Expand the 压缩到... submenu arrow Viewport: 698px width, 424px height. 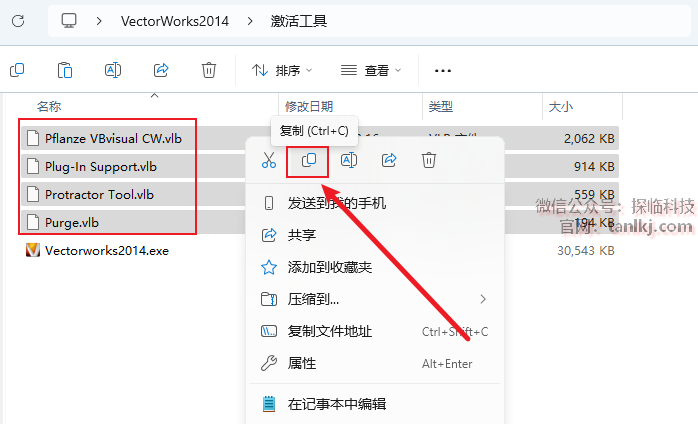point(483,299)
